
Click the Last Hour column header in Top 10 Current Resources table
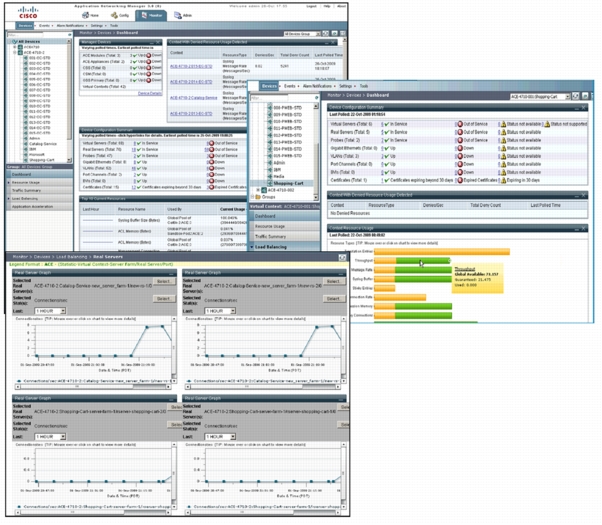point(91,209)
